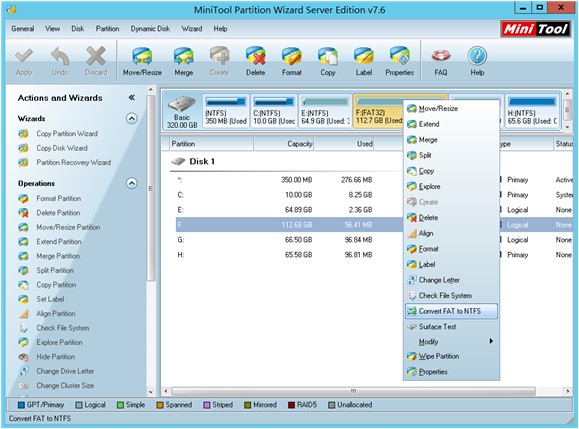Choose Delete Partition in Operations list

coord(58,213)
